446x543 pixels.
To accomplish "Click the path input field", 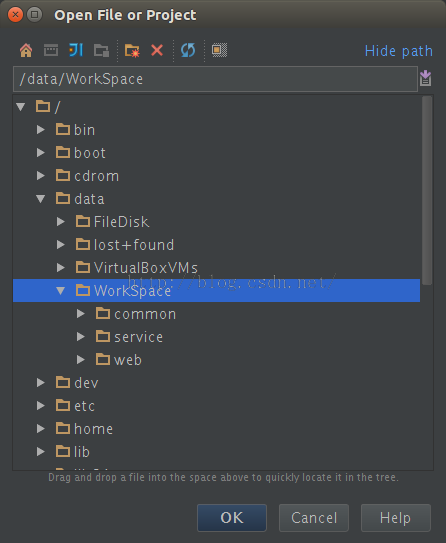I will pyautogui.click(x=215, y=79).
